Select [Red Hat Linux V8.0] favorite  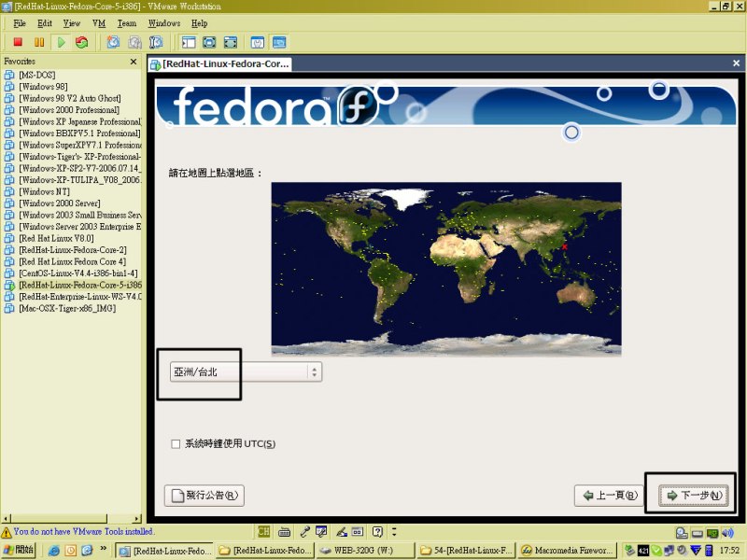(x=56, y=239)
